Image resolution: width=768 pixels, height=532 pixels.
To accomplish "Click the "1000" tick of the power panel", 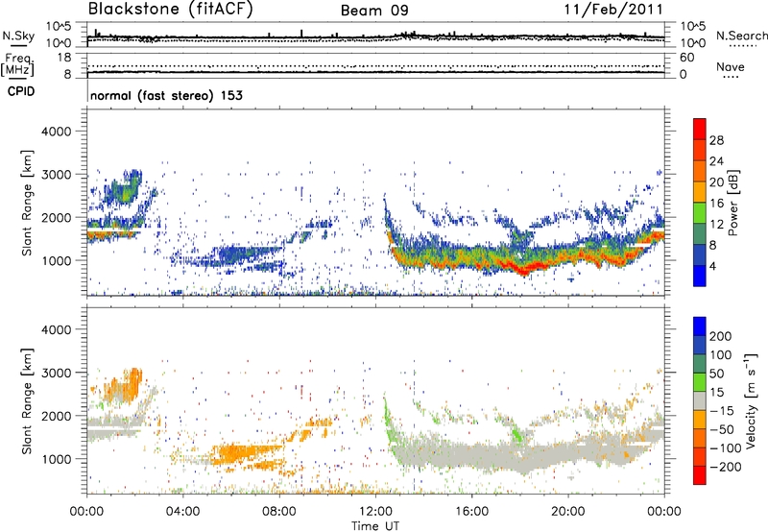I will point(57,260).
